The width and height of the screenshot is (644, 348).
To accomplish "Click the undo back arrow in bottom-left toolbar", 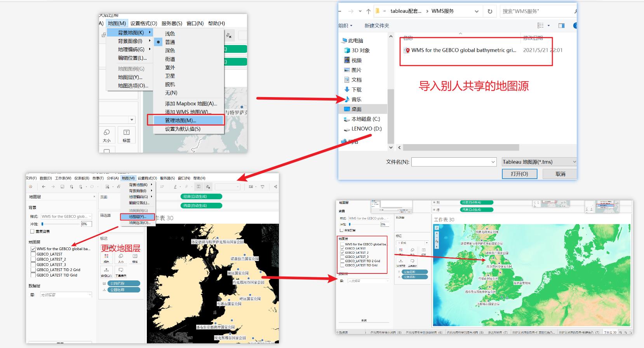I will (44, 187).
